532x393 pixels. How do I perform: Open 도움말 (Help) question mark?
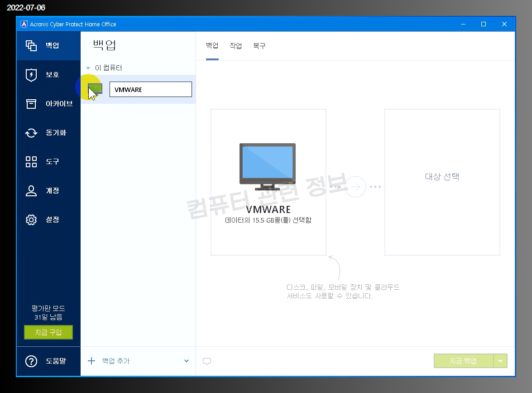tap(48, 361)
